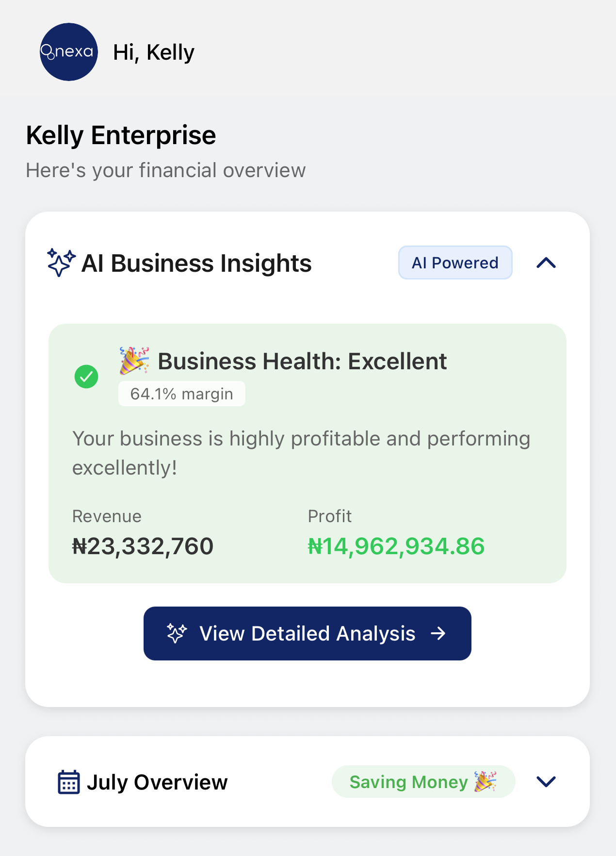Click the calendar icon next to July Overview

tap(69, 782)
